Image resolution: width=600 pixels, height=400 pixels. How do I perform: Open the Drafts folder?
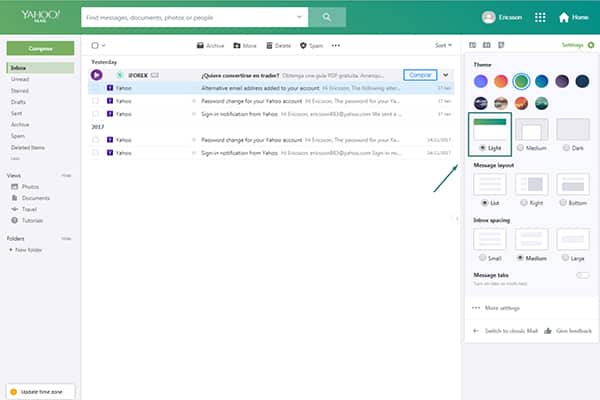18,102
